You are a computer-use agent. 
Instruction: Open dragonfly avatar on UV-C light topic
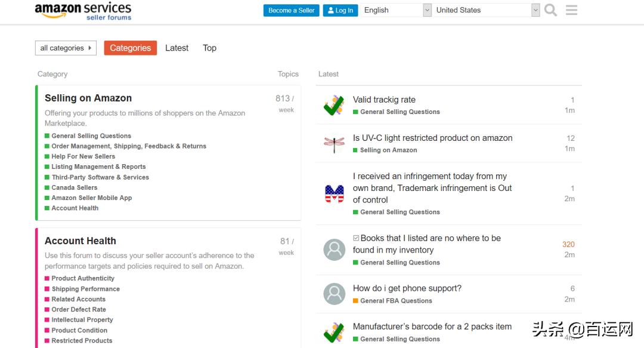[x=334, y=143]
